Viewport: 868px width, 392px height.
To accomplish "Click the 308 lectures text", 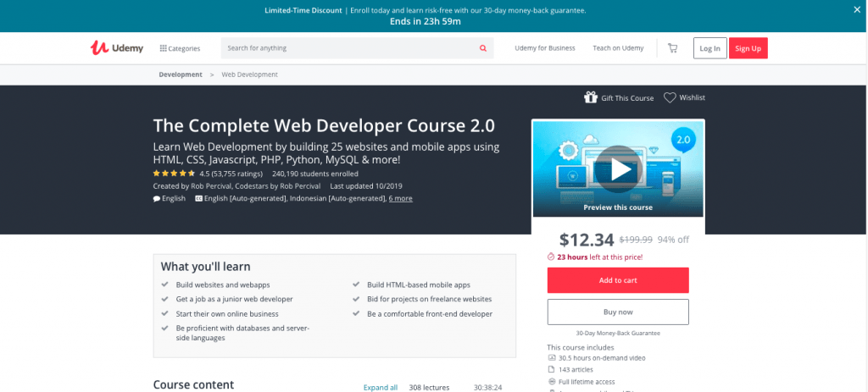I will click(429, 388).
